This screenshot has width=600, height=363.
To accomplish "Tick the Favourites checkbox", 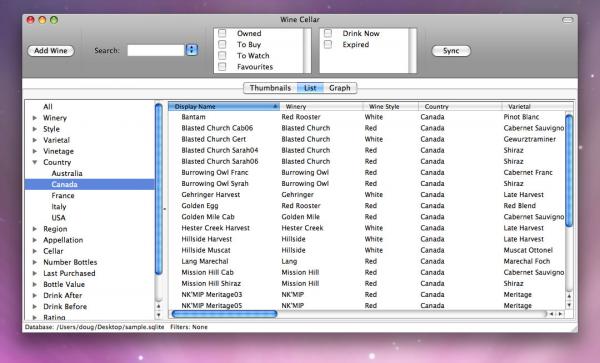I will 222,67.
